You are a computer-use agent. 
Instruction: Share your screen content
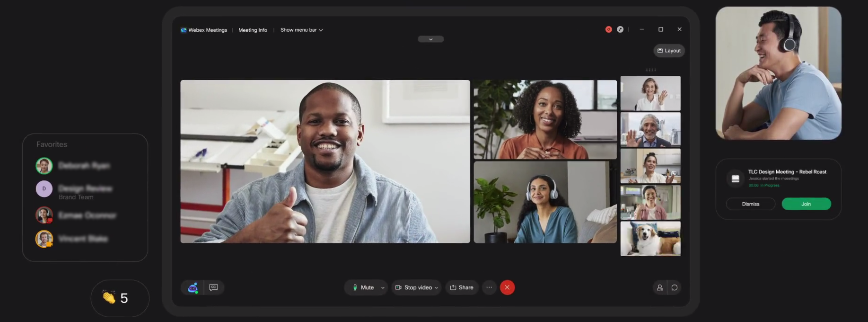[462, 287]
